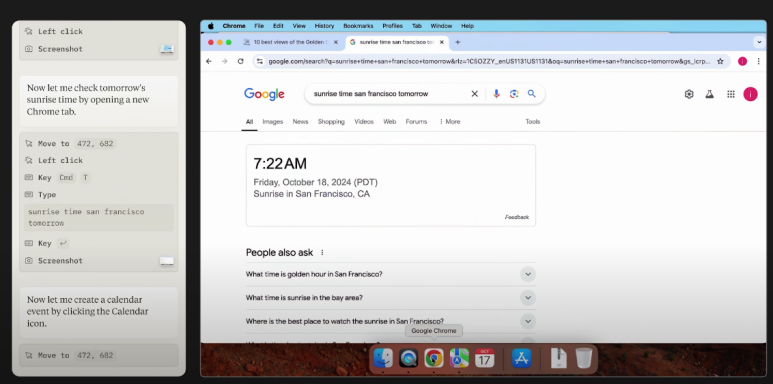This screenshot has width=773, height=384.
Task: Open the zip file in the dock
Action: [x=559, y=358]
